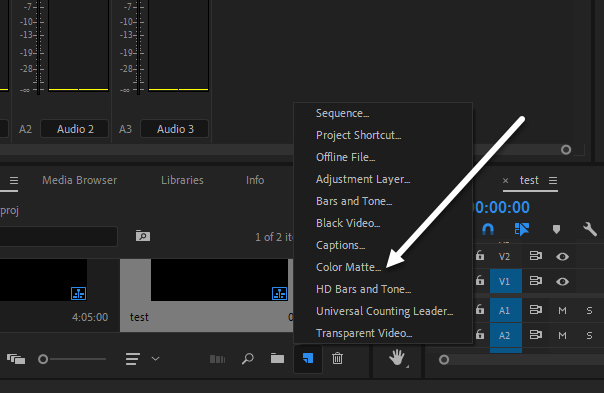The width and height of the screenshot is (604, 393).
Task: Target the V2 track header
Action: (x=505, y=257)
